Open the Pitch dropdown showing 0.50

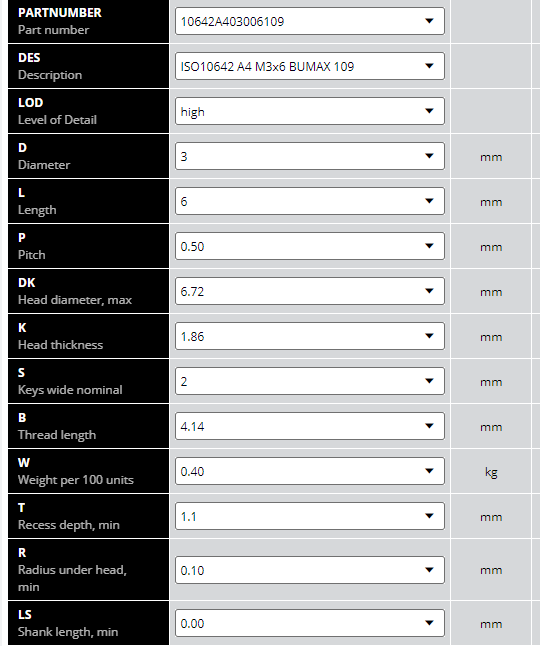(x=310, y=246)
